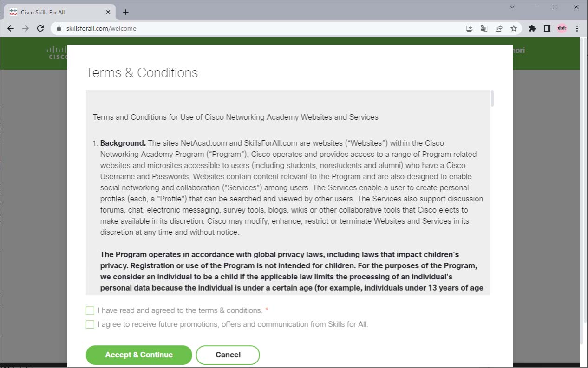588x368 pixels.
Task: Click the install app icon in address bar
Action: [469, 28]
